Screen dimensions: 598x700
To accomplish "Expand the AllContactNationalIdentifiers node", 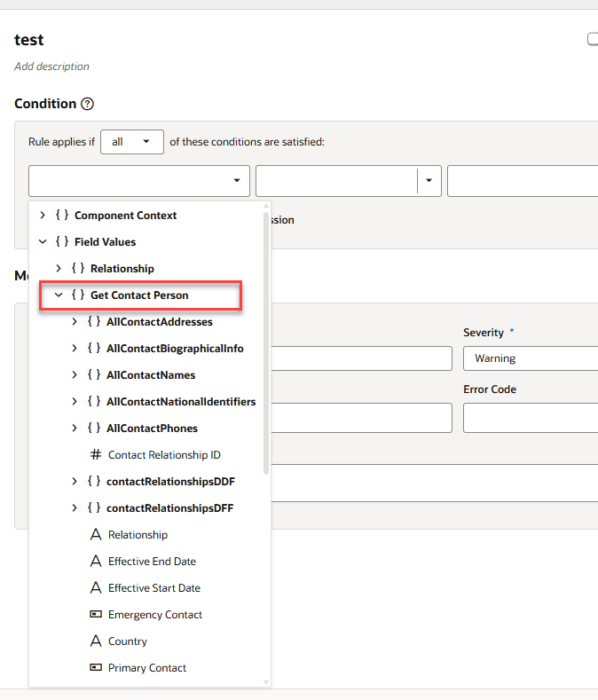I will 75,401.
